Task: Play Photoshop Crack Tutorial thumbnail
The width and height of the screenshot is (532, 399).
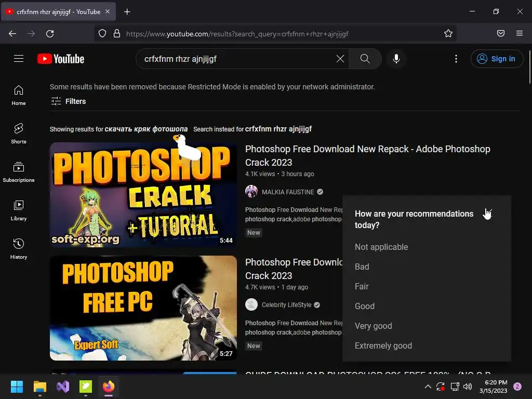Action: [x=143, y=195]
